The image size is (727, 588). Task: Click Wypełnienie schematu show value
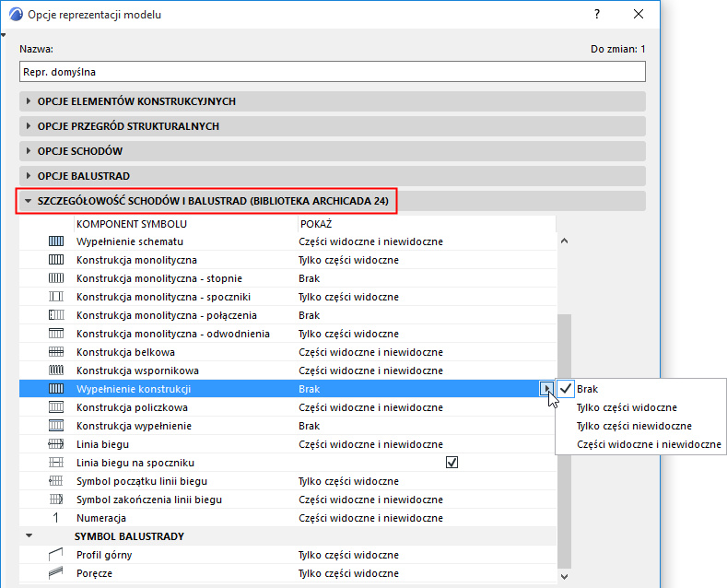371,241
